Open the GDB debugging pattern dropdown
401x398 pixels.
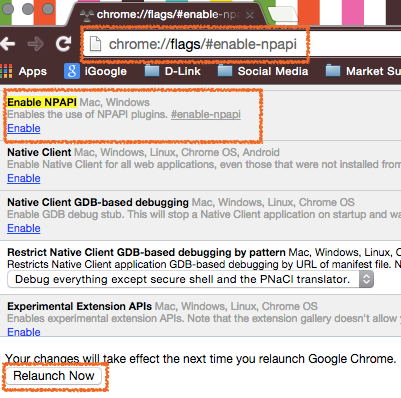[190, 279]
